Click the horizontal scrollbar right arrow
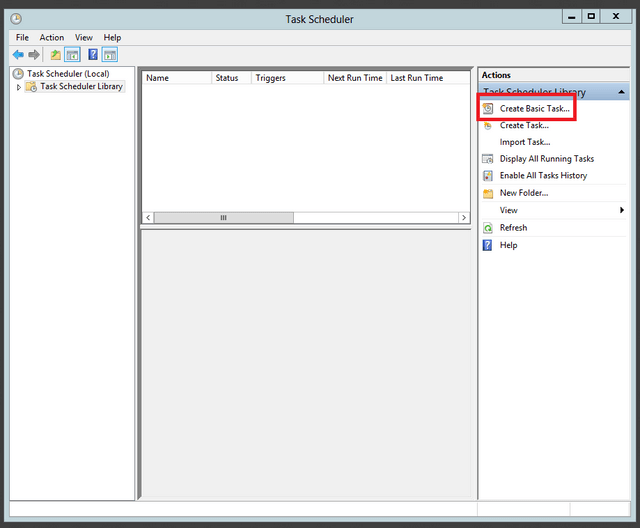 point(464,218)
